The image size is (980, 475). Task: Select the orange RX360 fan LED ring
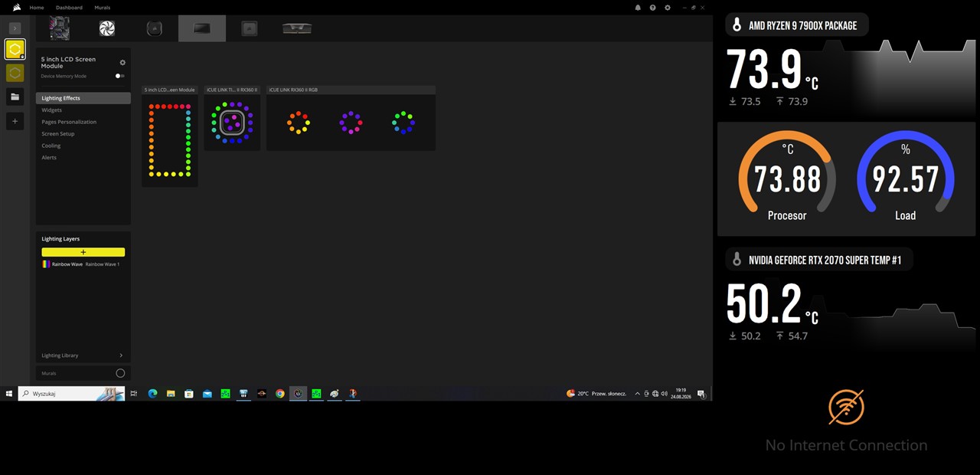click(299, 123)
